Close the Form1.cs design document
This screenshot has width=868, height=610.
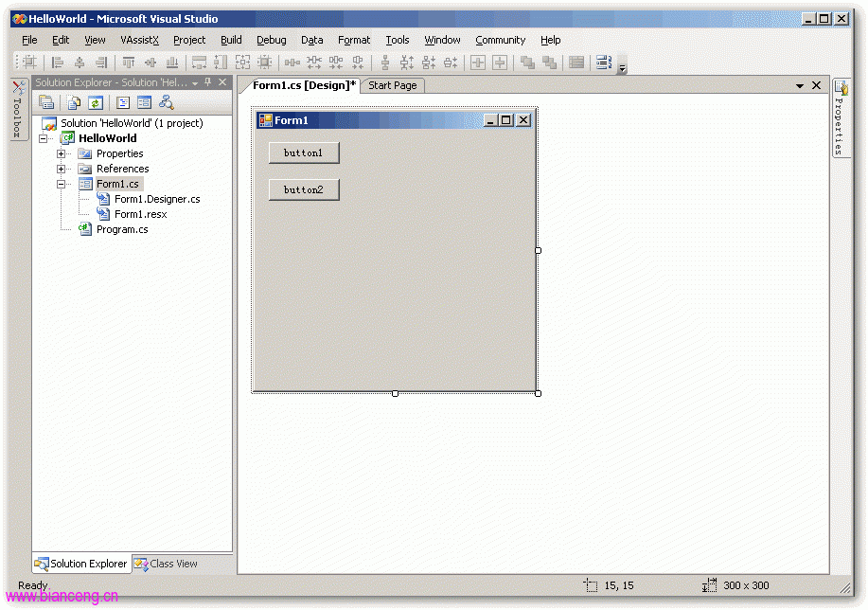[817, 85]
